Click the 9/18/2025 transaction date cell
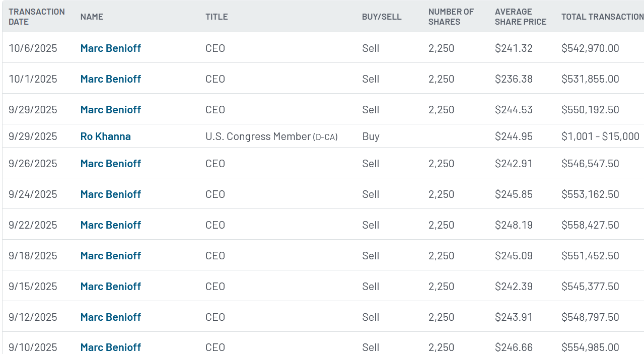Image resolution: width=644 pixels, height=354 pixels. coord(33,256)
